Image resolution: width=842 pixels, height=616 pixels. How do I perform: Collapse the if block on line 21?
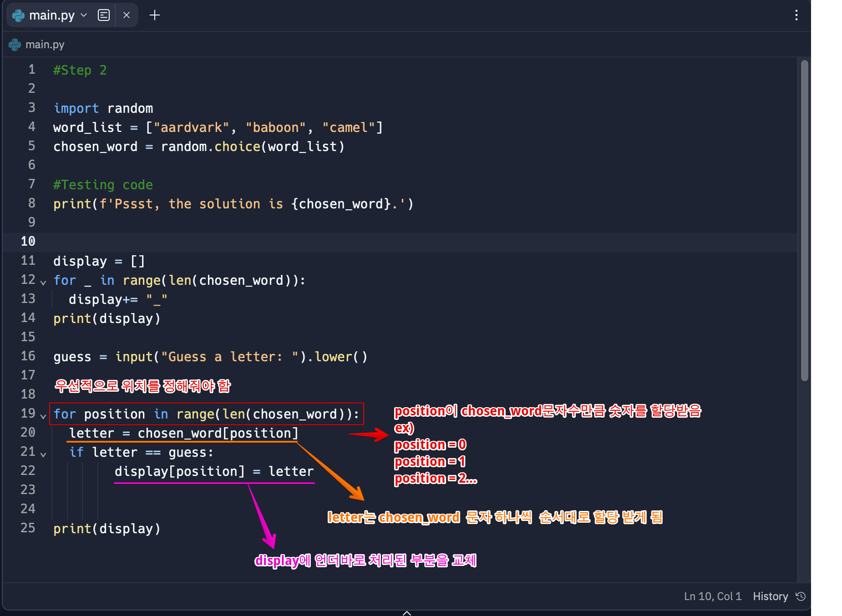click(43, 454)
